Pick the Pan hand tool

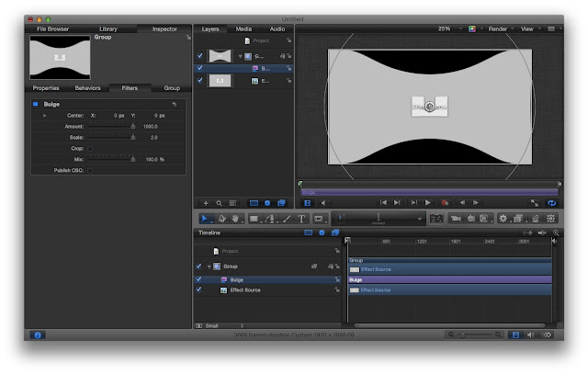(235, 219)
